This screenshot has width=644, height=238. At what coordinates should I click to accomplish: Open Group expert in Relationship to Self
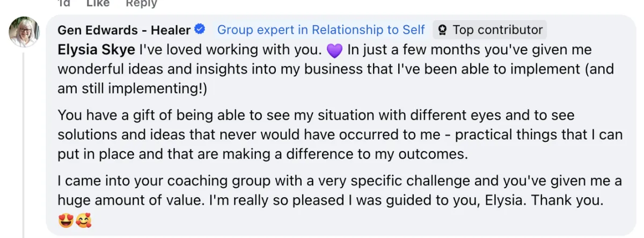point(320,30)
